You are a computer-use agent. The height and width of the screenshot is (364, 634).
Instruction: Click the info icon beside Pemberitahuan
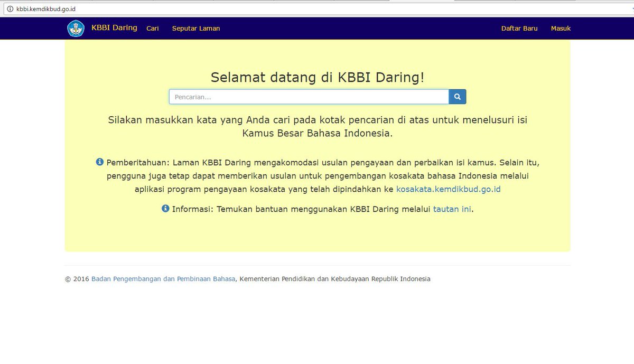pyautogui.click(x=100, y=162)
